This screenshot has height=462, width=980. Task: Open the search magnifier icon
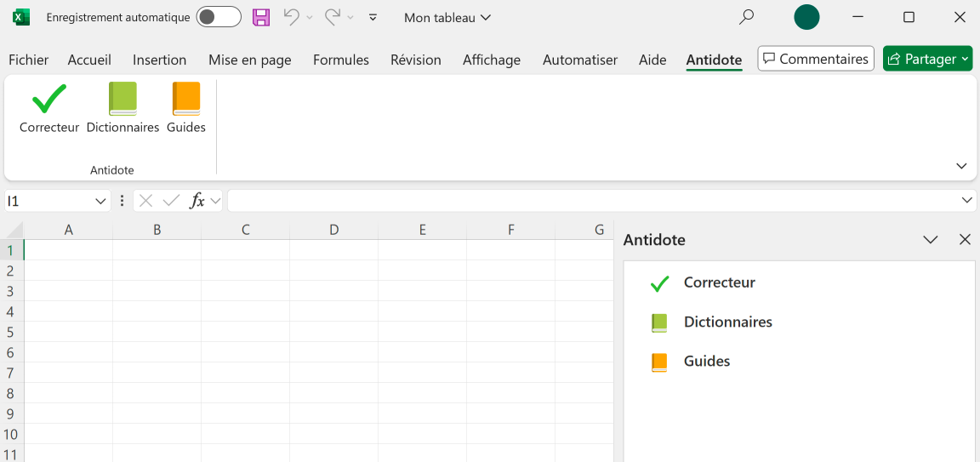click(x=746, y=17)
